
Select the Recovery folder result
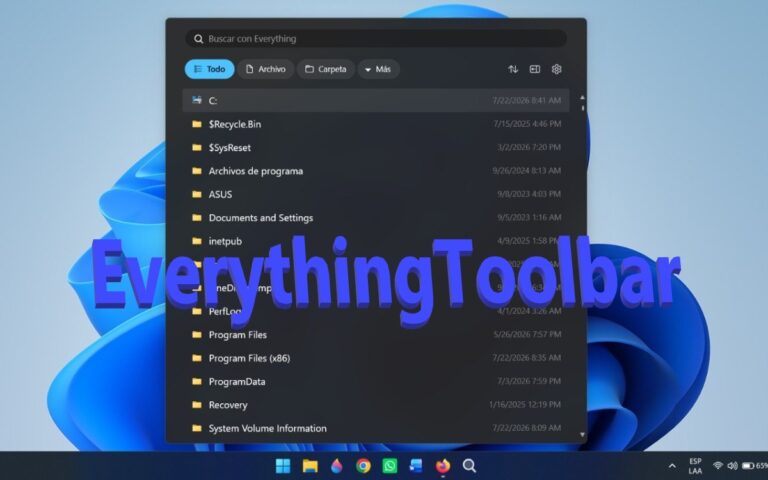click(x=376, y=405)
